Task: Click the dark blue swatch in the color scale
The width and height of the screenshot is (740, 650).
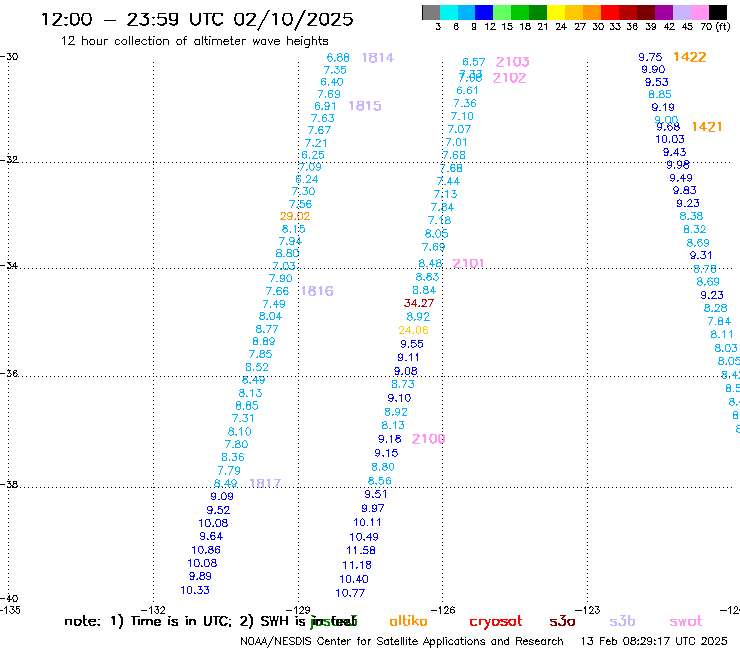Action: click(x=484, y=12)
